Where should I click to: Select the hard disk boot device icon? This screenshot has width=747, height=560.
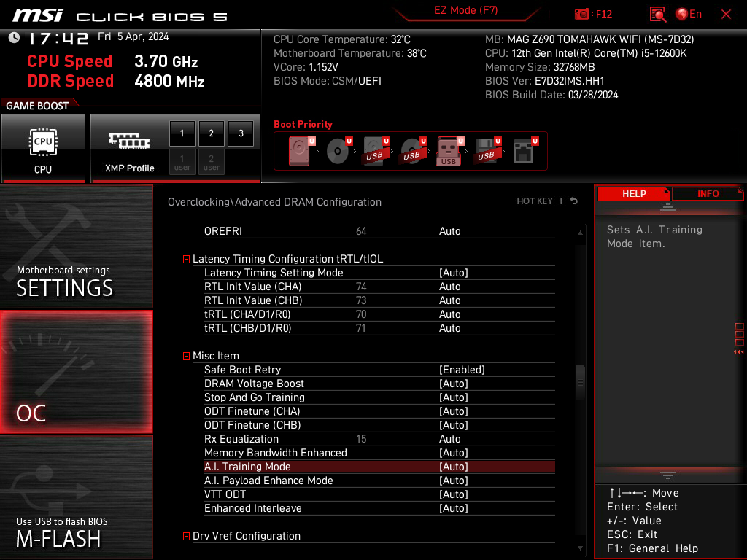pos(300,151)
